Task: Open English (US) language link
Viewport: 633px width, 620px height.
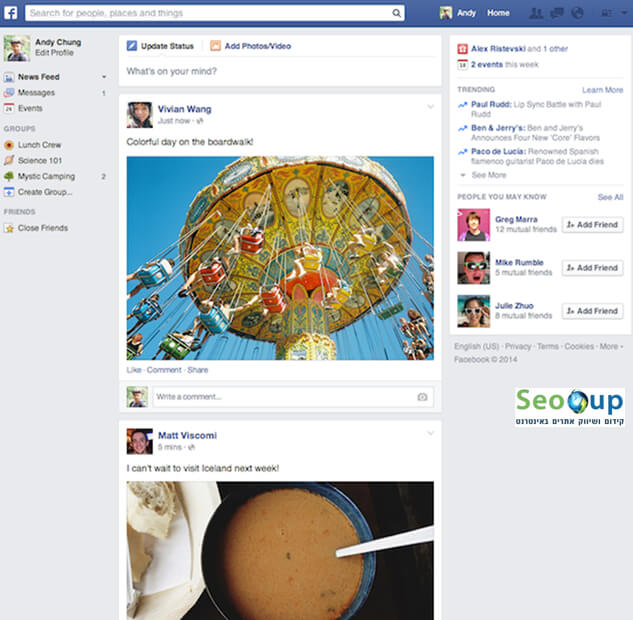Action: point(477,347)
